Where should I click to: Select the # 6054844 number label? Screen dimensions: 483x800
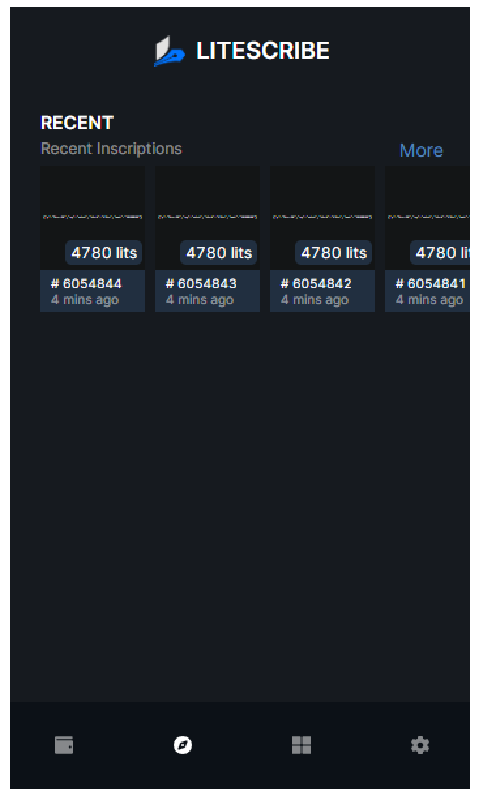pyautogui.click(x=86, y=283)
